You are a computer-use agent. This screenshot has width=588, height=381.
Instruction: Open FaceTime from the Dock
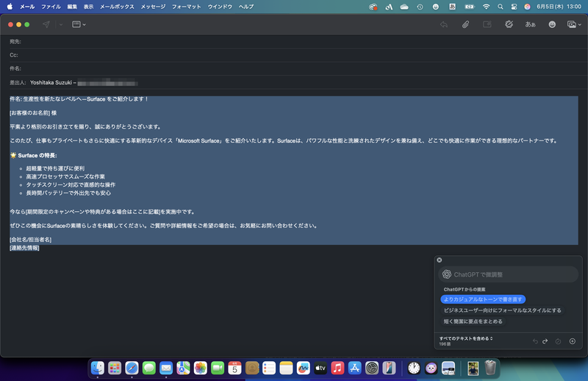218,368
